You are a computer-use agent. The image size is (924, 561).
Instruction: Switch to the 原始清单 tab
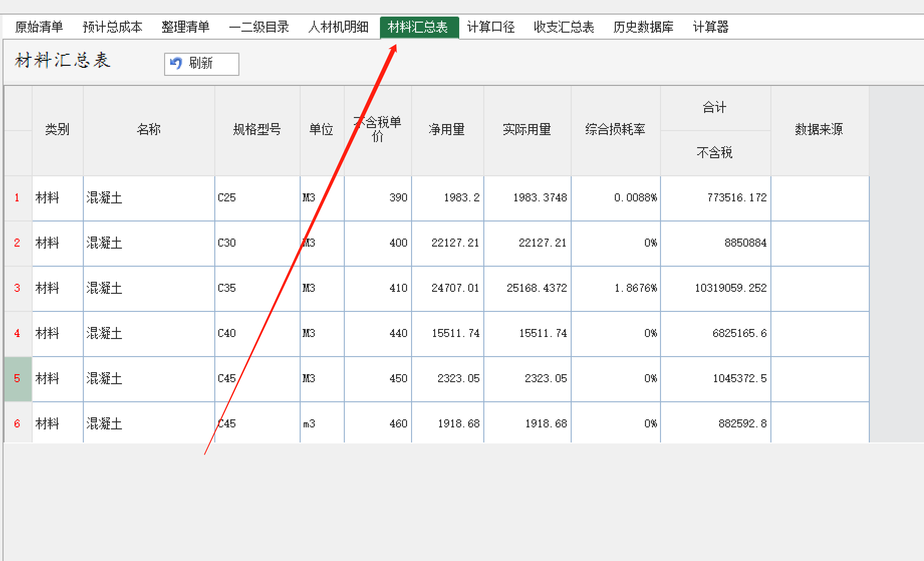[39, 27]
